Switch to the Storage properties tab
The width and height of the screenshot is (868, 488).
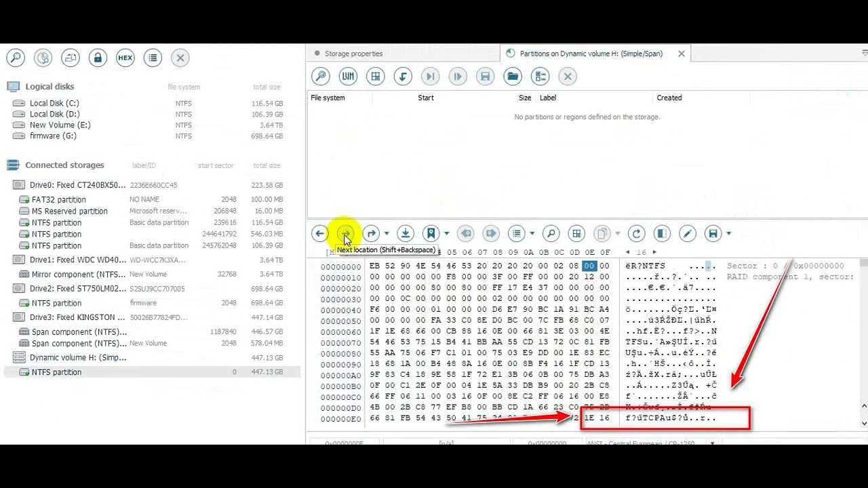(x=353, y=54)
